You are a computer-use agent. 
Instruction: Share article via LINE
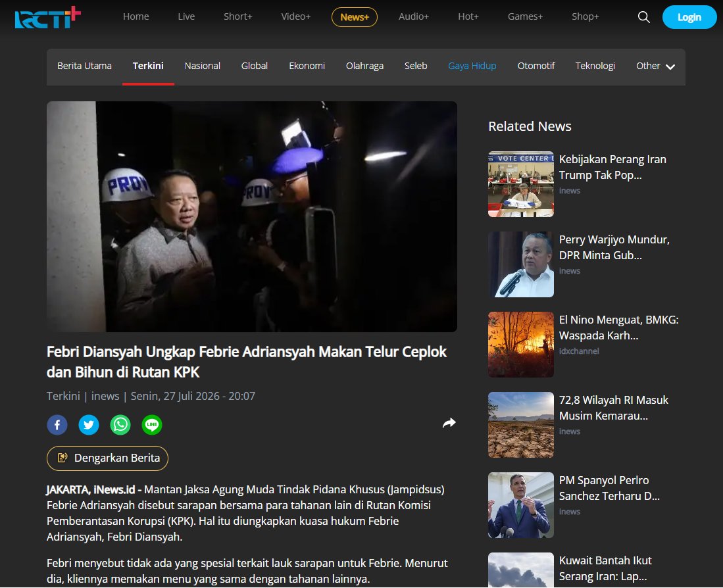[152, 425]
